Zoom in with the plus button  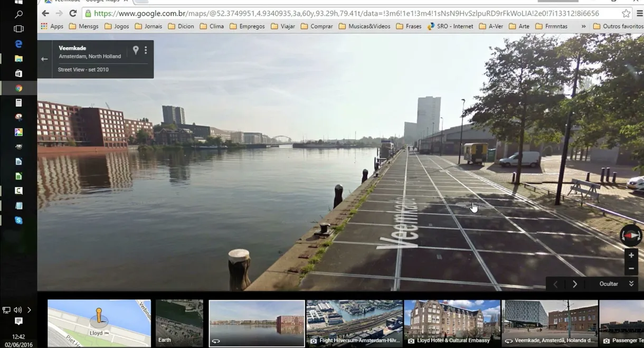click(x=631, y=255)
